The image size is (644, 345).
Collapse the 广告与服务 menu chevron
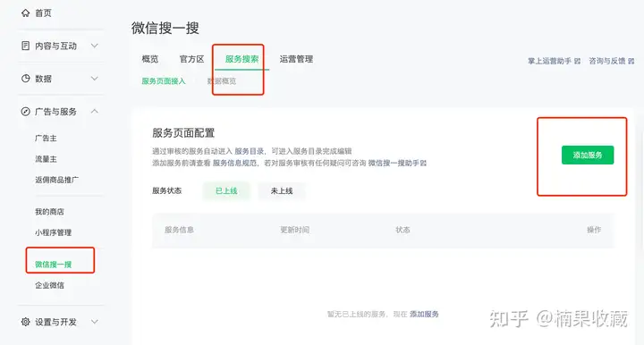click(x=95, y=111)
